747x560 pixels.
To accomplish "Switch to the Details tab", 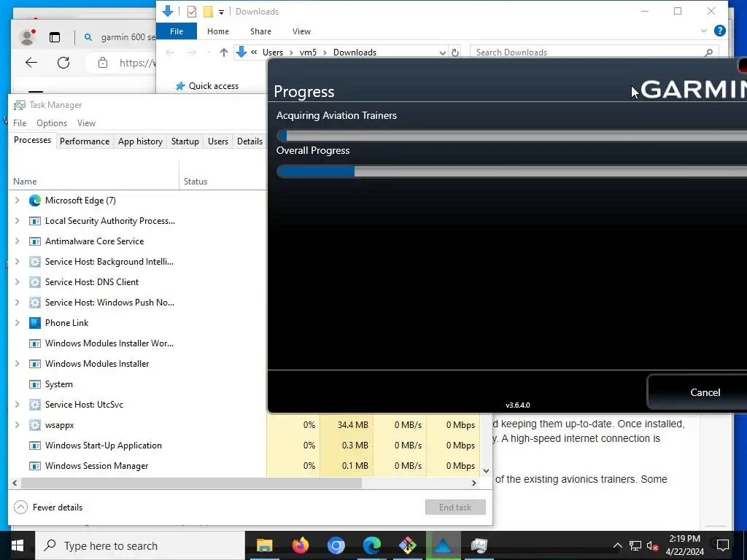I will coord(249,141).
